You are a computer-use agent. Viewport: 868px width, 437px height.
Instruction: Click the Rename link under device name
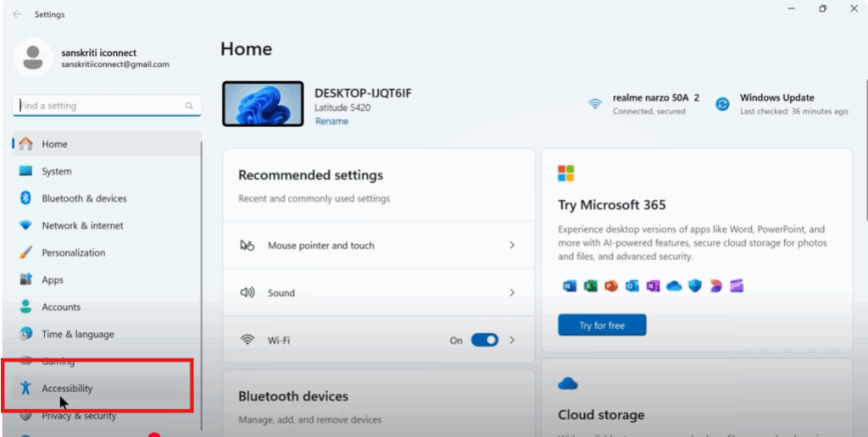click(331, 121)
